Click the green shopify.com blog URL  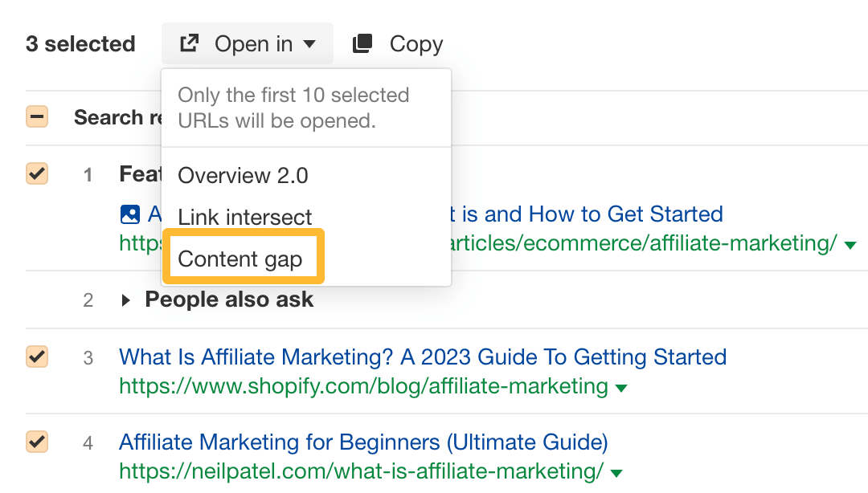[x=361, y=387]
